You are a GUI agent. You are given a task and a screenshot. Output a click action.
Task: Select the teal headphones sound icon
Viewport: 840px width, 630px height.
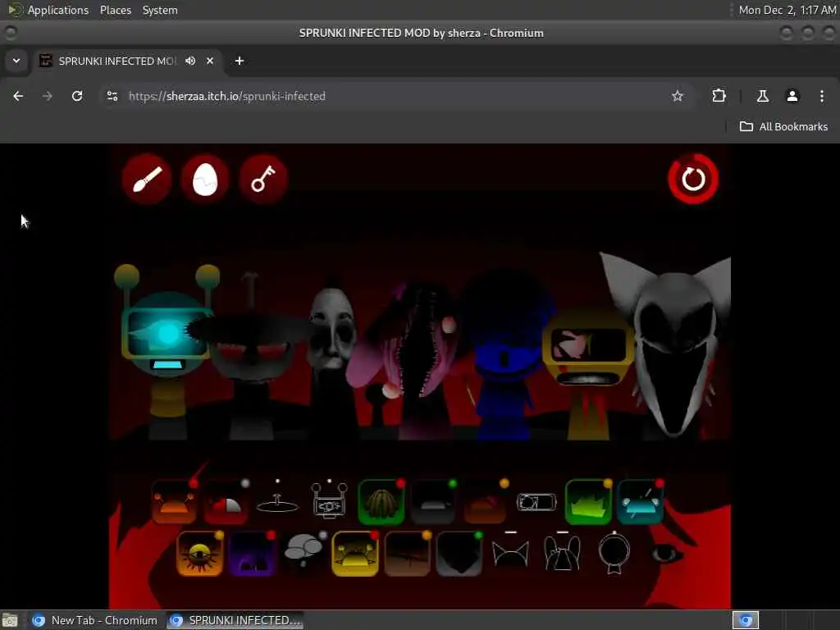(x=640, y=502)
